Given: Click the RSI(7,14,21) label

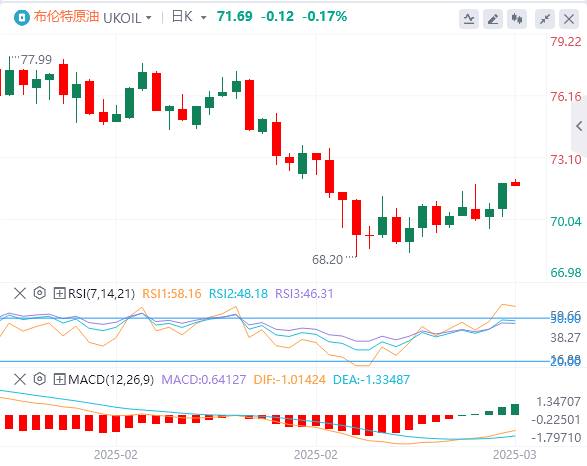Looking at the screenshot, I should pos(101,294).
